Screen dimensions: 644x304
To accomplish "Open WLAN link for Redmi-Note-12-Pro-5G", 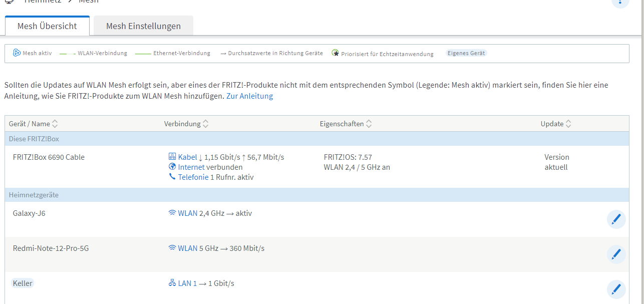I will (x=188, y=248).
